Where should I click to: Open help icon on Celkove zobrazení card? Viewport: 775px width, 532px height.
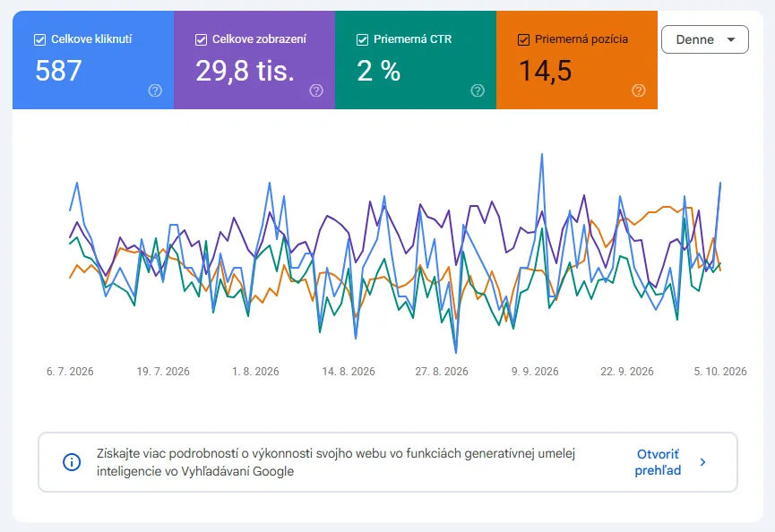(x=316, y=90)
